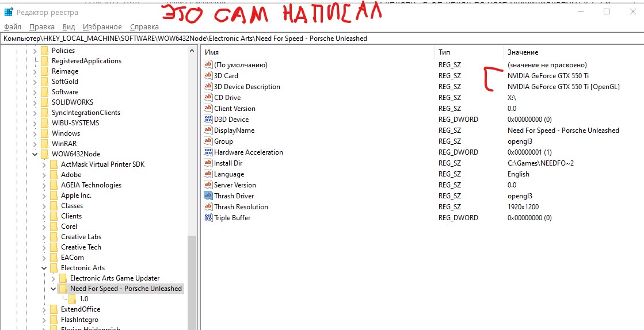Click the tree pane scroll up arrow
Screen dimensions: 644x330
point(192,51)
